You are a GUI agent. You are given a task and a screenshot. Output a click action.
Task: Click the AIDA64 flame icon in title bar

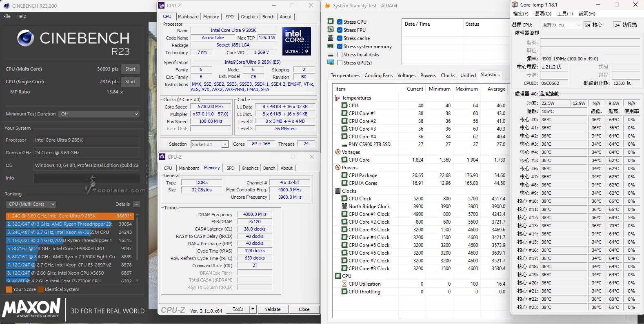[x=327, y=5]
